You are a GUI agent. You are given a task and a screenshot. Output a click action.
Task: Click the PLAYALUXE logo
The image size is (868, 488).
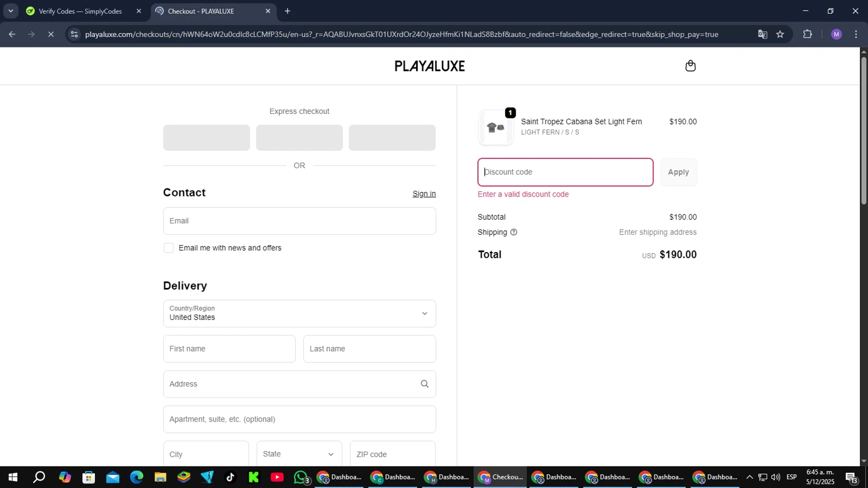click(429, 66)
